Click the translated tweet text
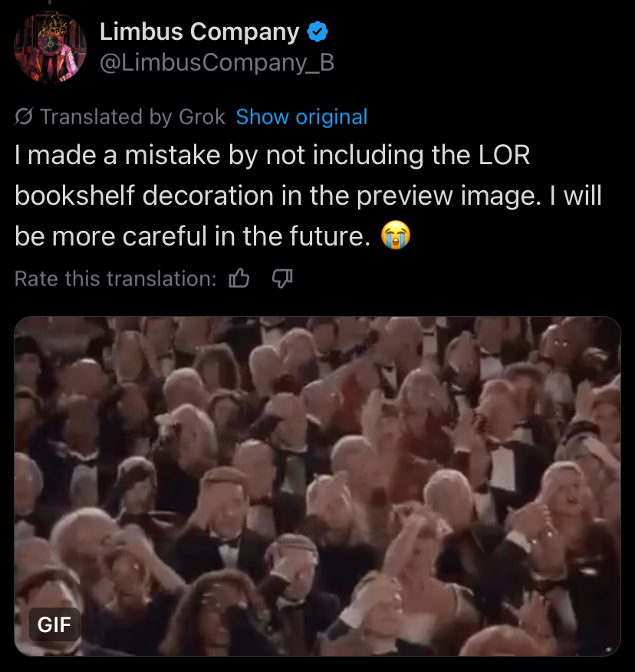This screenshot has height=672, width=635. (x=308, y=196)
